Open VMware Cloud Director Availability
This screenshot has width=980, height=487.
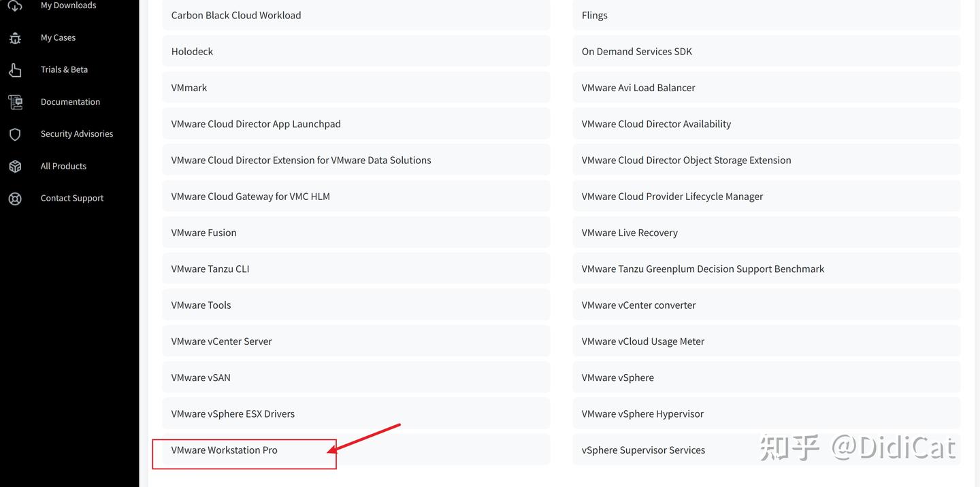(766, 124)
